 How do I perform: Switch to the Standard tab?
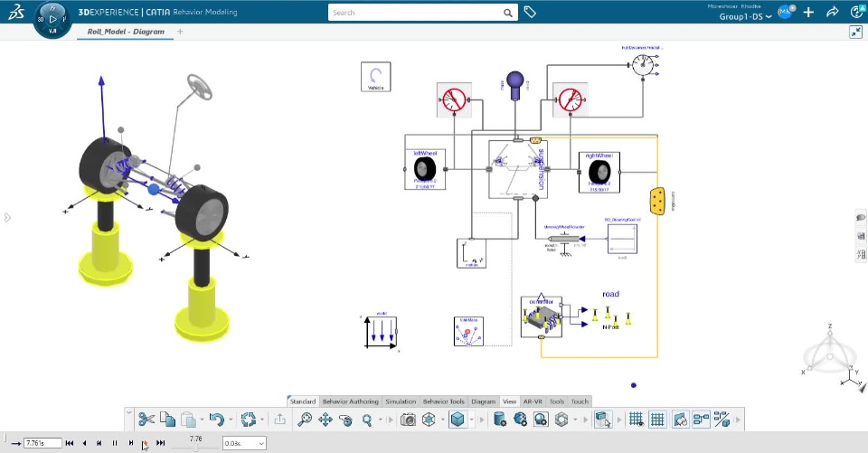[303, 401]
